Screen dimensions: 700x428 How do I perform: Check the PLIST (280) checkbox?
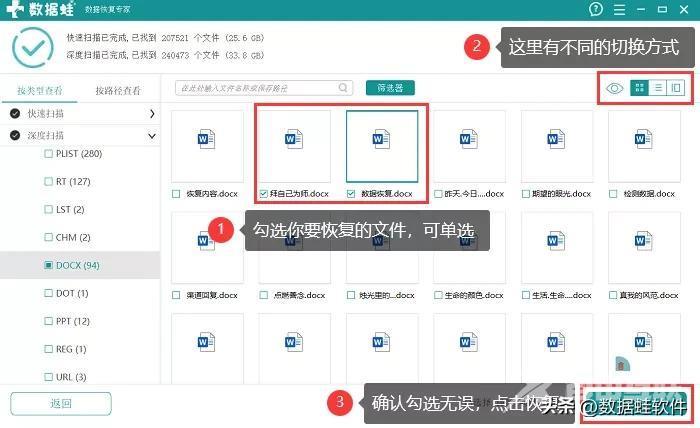point(49,154)
